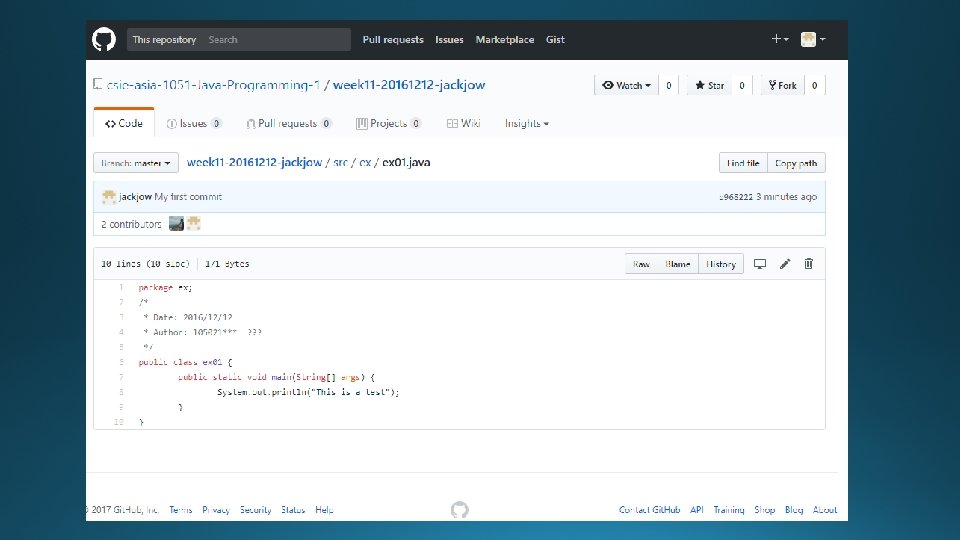This screenshot has height=540, width=960.
Task: Click the pencil edit file icon
Action: pyautogui.click(x=785, y=264)
